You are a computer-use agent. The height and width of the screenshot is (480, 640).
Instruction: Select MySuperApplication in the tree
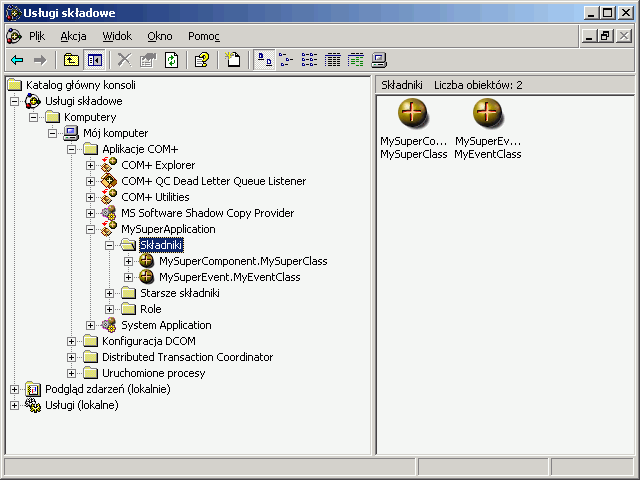[x=168, y=229]
